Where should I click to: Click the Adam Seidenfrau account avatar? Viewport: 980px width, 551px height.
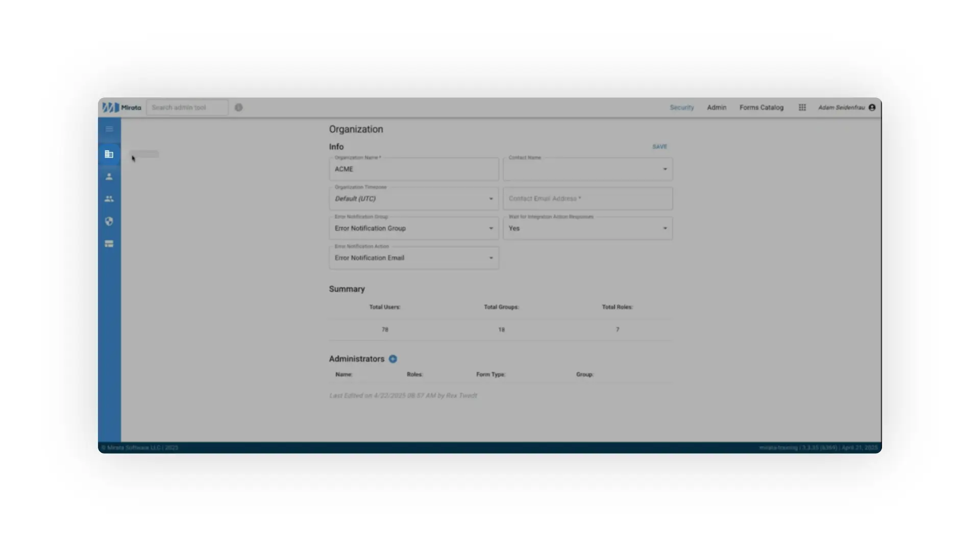(x=873, y=108)
